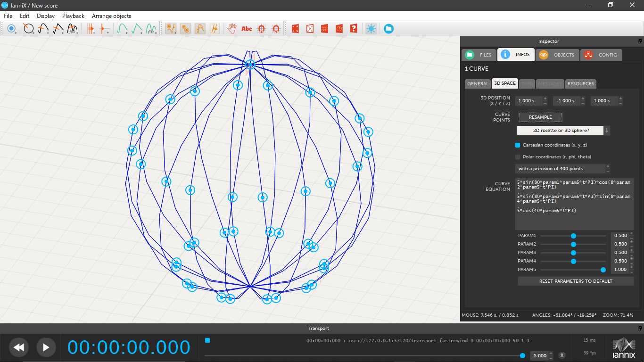Image resolution: width=644 pixels, height=362 pixels.
Task: Enable Cartesian coordinates (x, y, z) option
Action: (518, 145)
